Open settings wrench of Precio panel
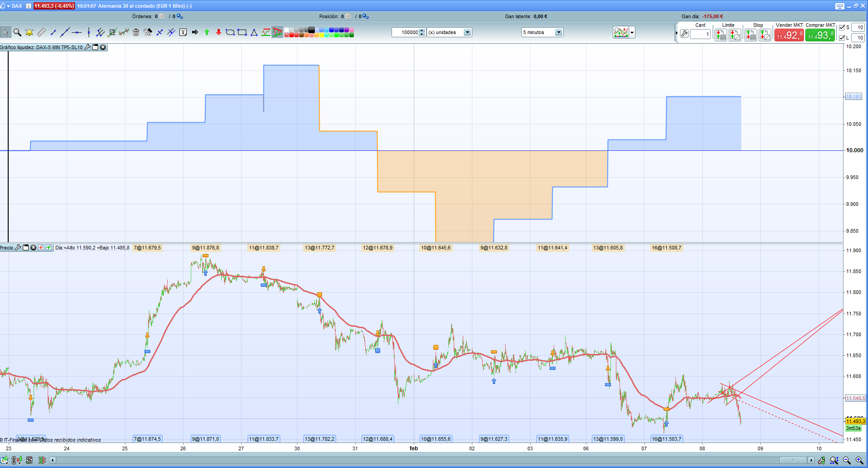Screen dimensions: 868x468 coord(18,248)
